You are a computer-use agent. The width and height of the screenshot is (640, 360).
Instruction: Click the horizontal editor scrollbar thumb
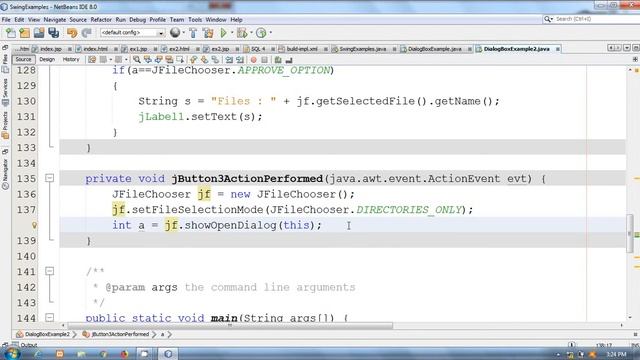pyautogui.click(x=230, y=325)
